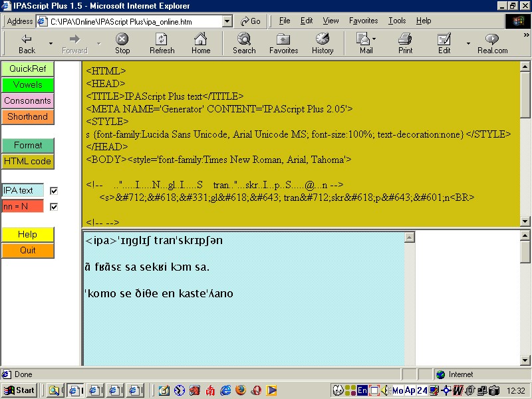Click the red nn = N button
Image resolution: width=532 pixels, height=399 pixels.
(23, 207)
